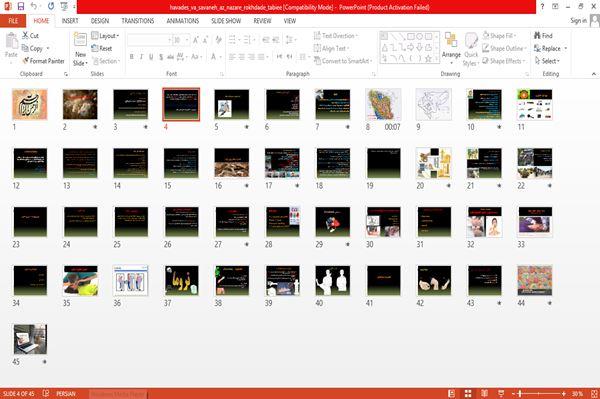Collapse the ribbon with the arrow
The image size is (600, 399).
coord(593,74)
